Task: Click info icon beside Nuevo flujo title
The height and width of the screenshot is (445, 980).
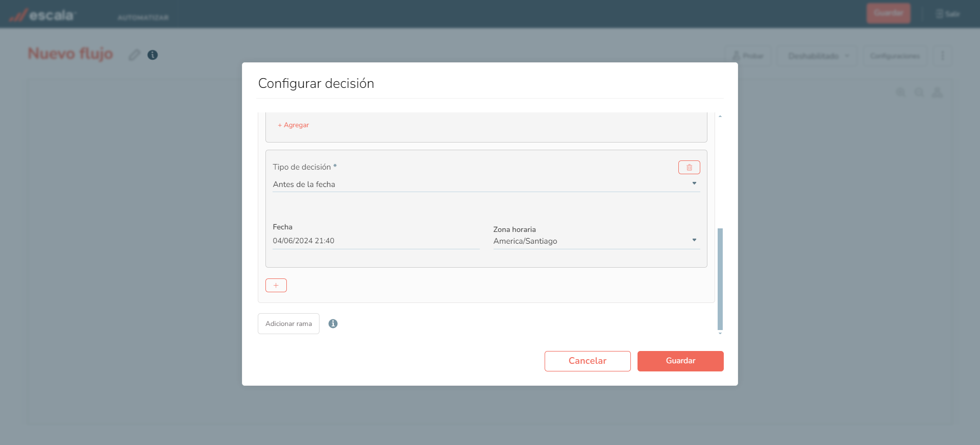Action: click(x=153, y=55)
